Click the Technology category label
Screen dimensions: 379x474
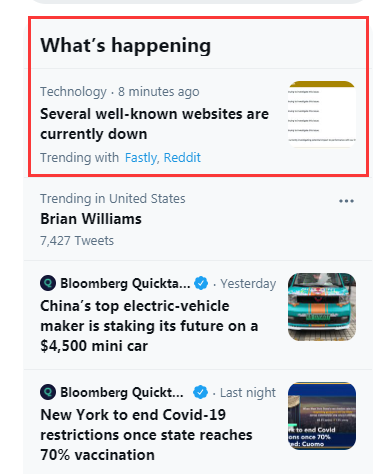point(73,92)
